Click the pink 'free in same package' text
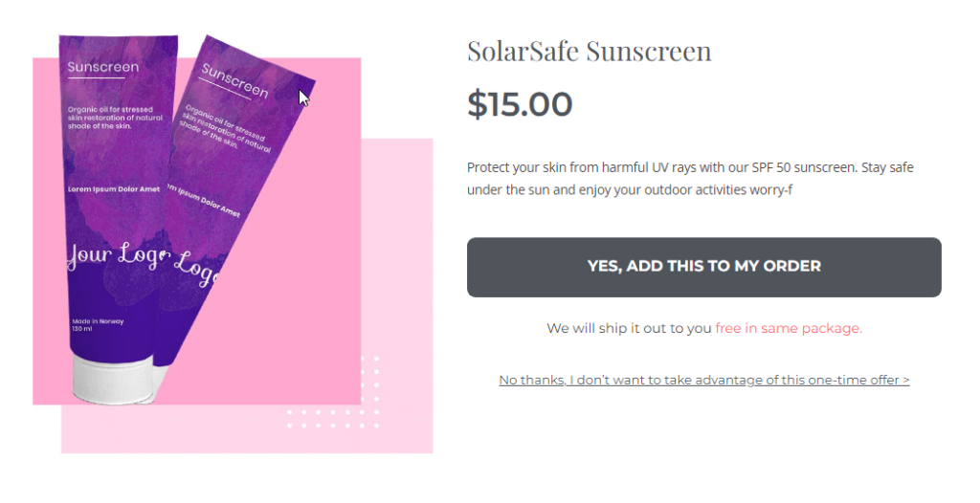Image resolution: width=980 pixels, height=503 pixels. tap(789, 328)
